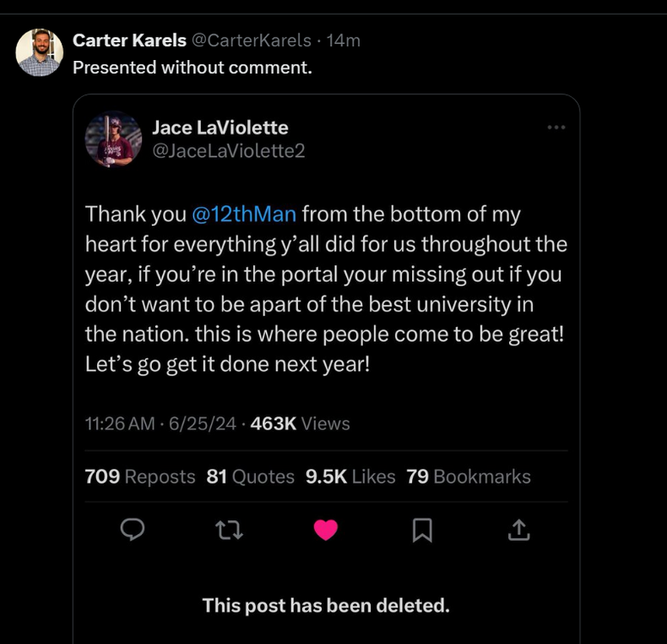This screenshot has height=644, width=667.
Task: Click the 11:26 AM 6/25/24 timestamp
Action: click(161, 423)
